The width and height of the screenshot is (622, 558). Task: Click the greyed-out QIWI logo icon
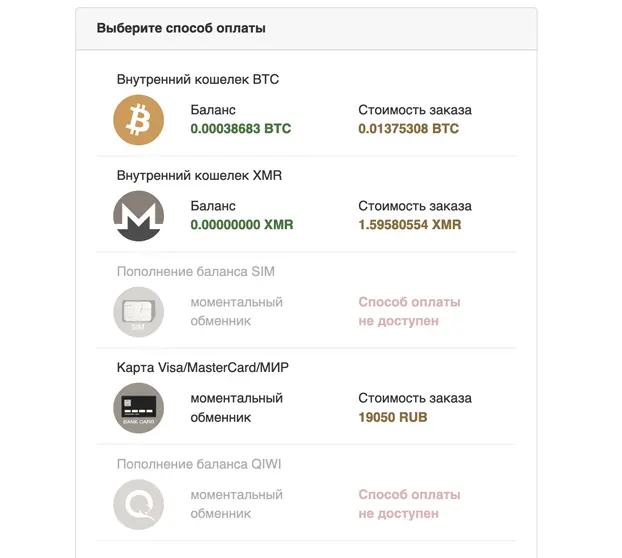(138, 504)
